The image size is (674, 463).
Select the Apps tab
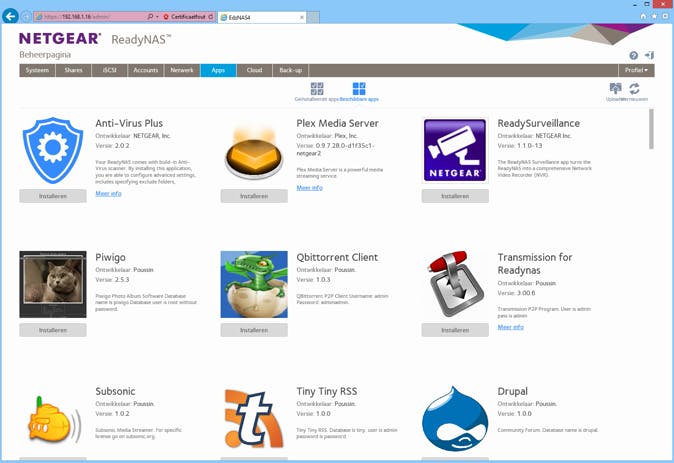pyautogui.click(x=218, y=70)
